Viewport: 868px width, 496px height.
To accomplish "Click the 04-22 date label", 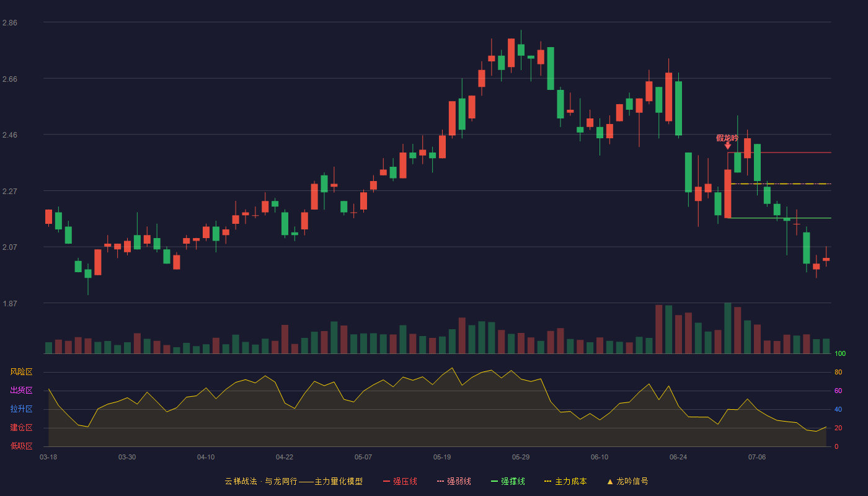I will [285, 457].
